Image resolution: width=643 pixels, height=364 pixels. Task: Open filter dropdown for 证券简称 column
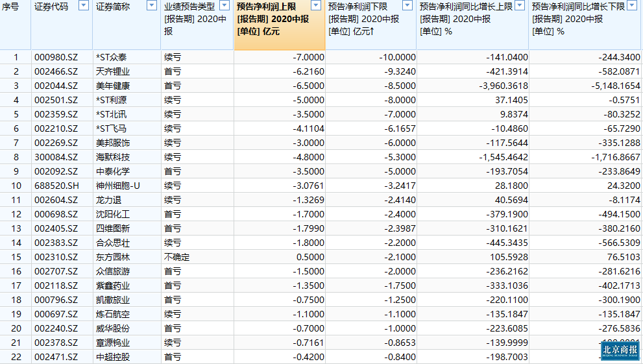pyautogui.click(x=152, y=5)
